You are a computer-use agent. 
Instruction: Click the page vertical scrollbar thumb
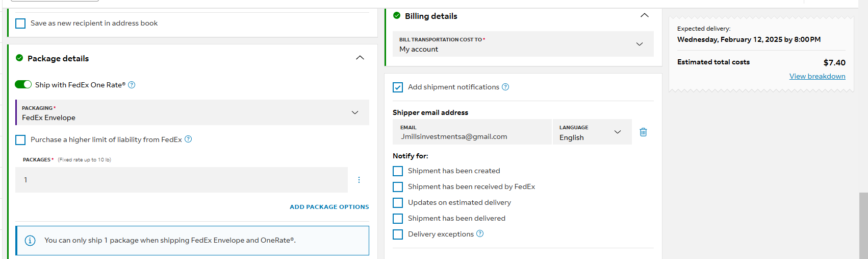pyautogui.click(x=863, y=225)
